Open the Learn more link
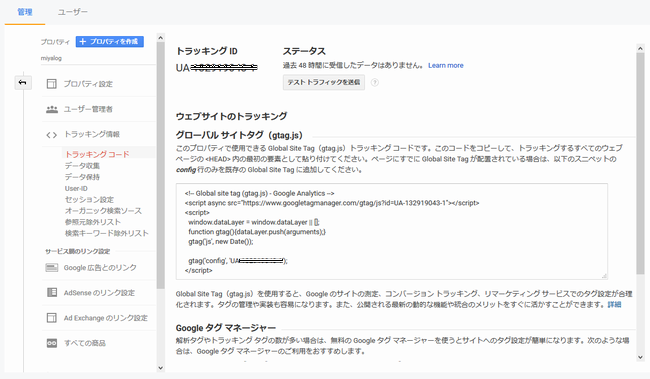Screen dimensions: 650x379 tap(446, 66)
